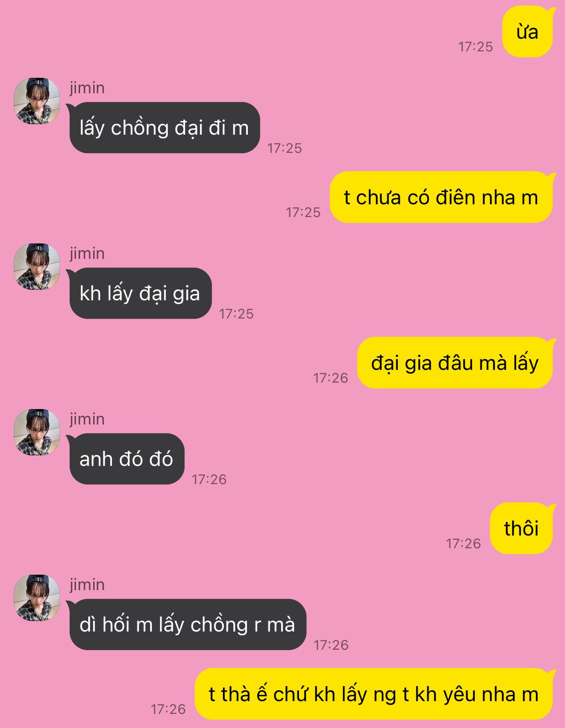Select the "đại gia đâu mà lấy" bubble
The image size is (565, 728).
(455, 363)
